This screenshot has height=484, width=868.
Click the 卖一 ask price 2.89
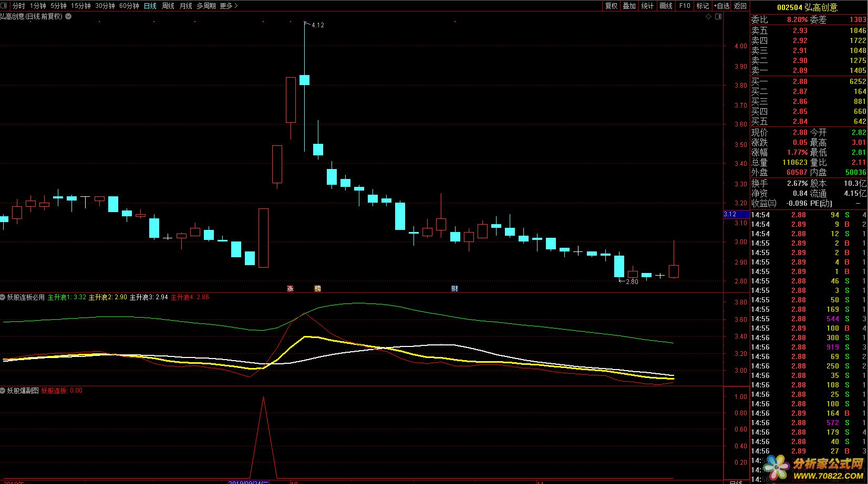[x=800, y=70]
